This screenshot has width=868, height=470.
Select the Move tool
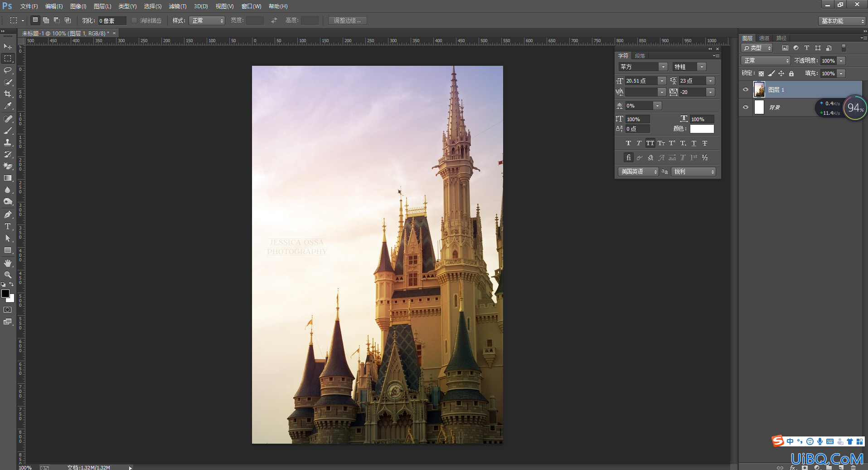(8, 47)
